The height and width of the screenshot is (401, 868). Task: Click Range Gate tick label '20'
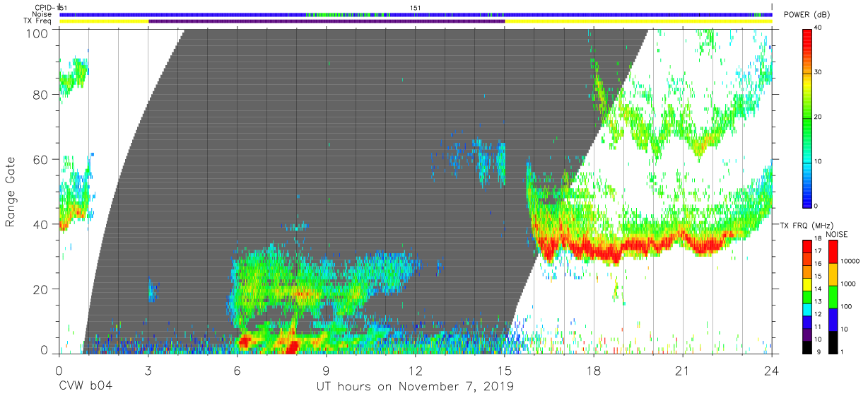(x=40, y=289)
